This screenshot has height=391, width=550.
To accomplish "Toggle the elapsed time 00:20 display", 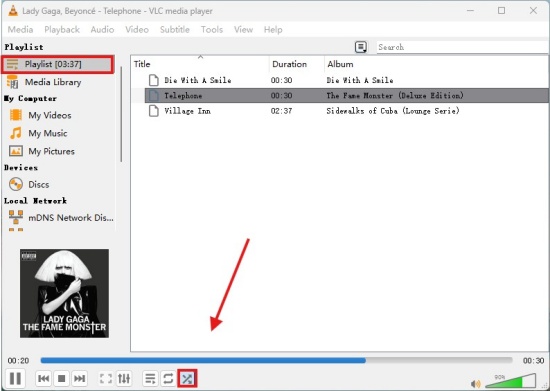I will (18, 360).
